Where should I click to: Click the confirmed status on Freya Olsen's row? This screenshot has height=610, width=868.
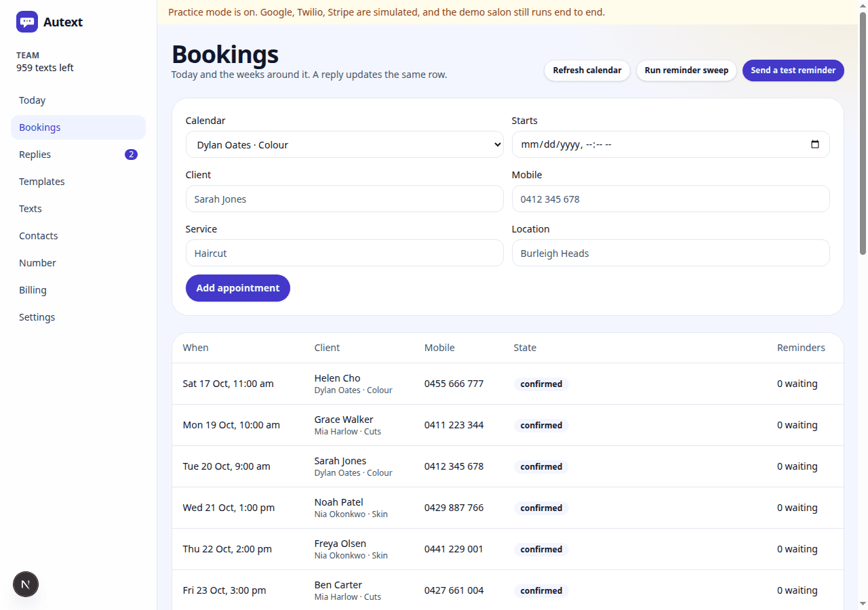coord(541,549)
